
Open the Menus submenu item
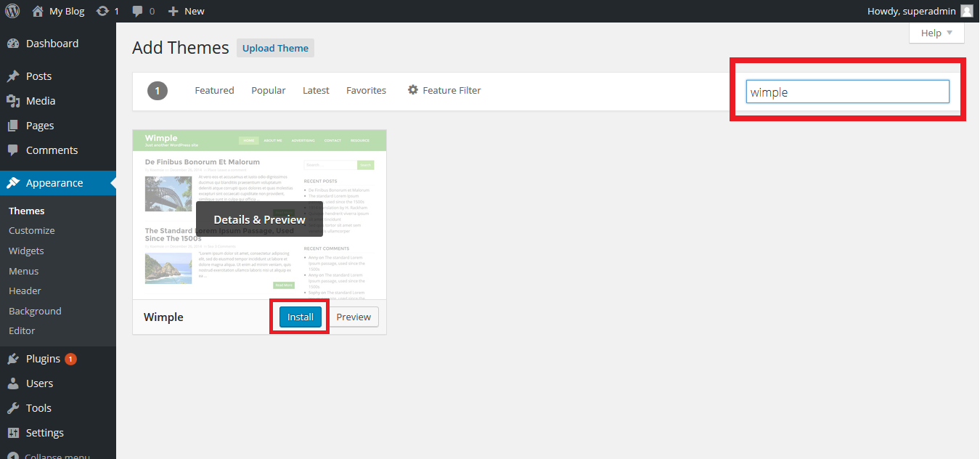coord(24,271)
